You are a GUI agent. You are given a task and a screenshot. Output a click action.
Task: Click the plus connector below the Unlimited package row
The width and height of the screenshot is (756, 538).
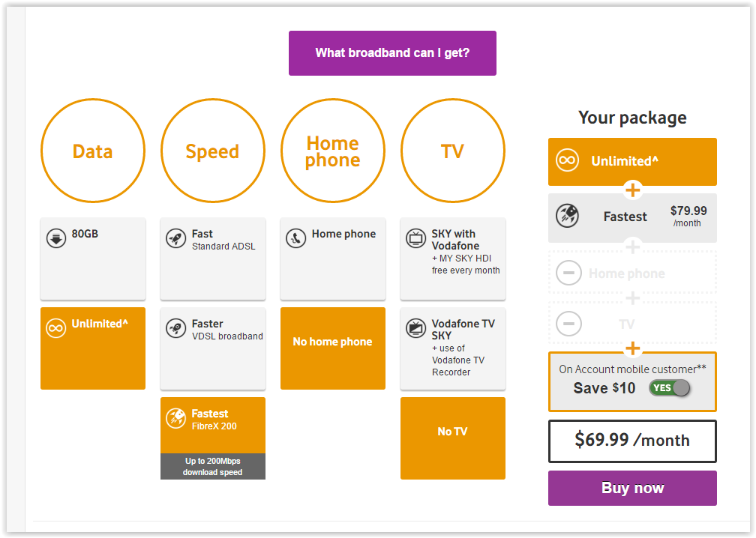[x=632, y=190]
